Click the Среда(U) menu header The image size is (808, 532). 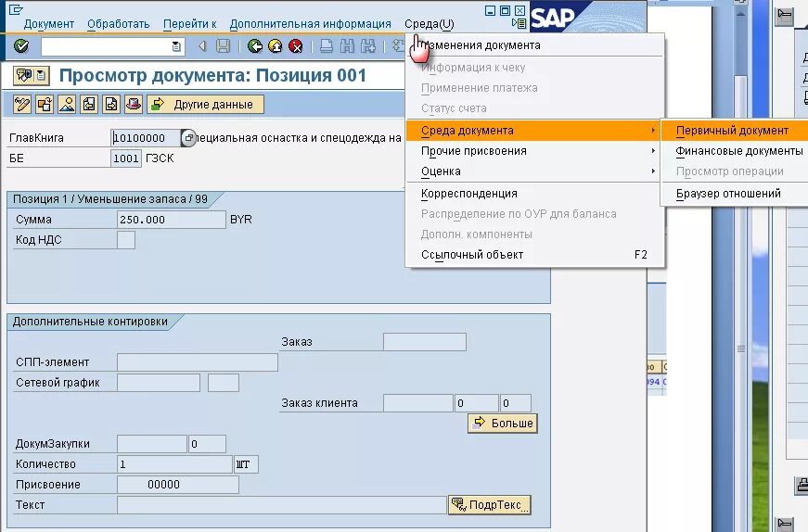430,24
